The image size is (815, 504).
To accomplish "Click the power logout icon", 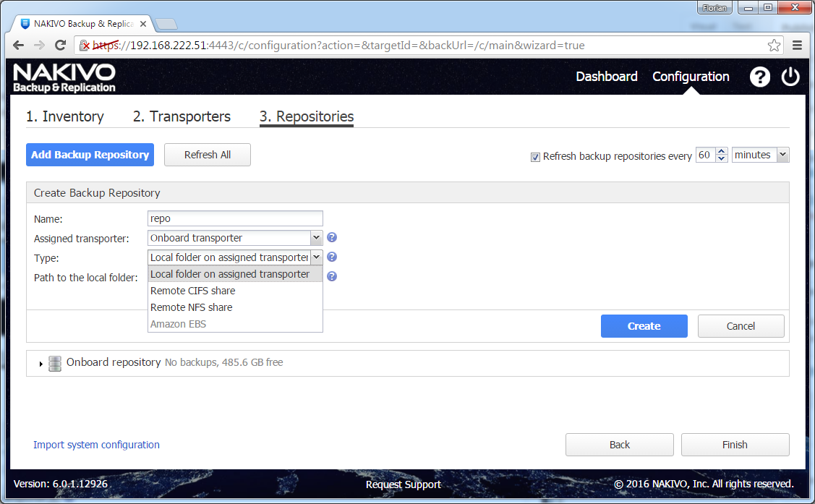I will pos(790,77).
